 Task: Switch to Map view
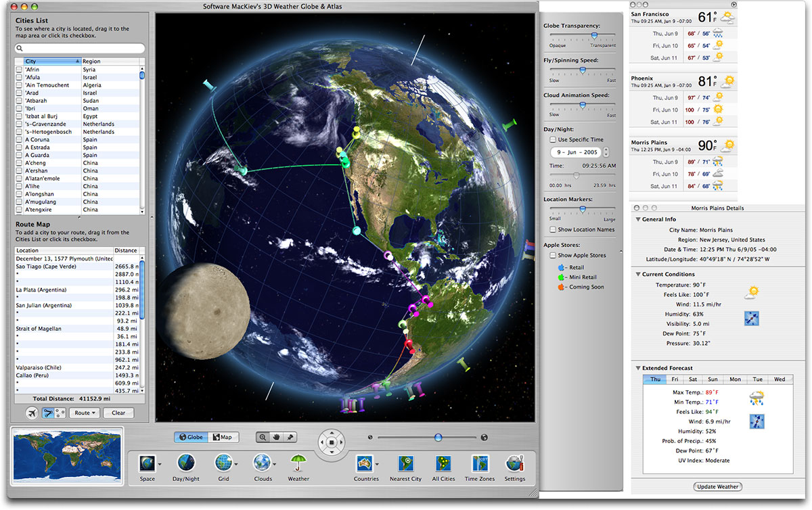(223, 437)
